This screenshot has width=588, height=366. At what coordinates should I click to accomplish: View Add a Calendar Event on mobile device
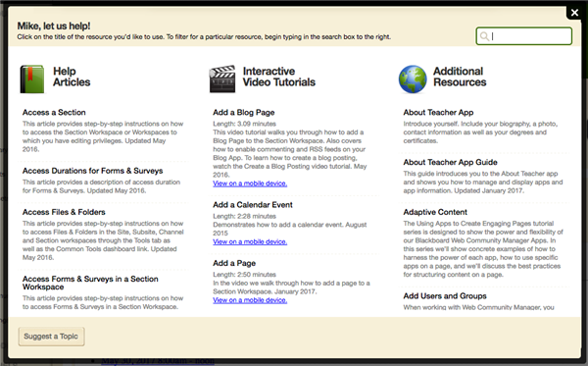(x=250, y=242)
